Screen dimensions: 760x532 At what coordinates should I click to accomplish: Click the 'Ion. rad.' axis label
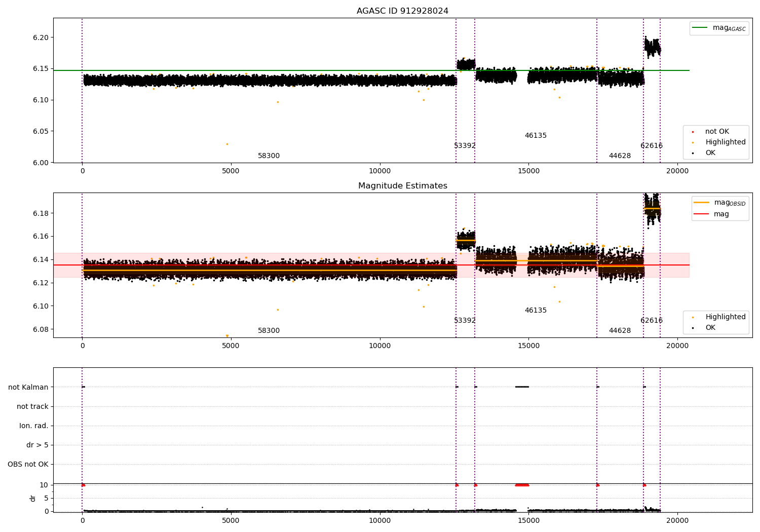tap(34, 426)
